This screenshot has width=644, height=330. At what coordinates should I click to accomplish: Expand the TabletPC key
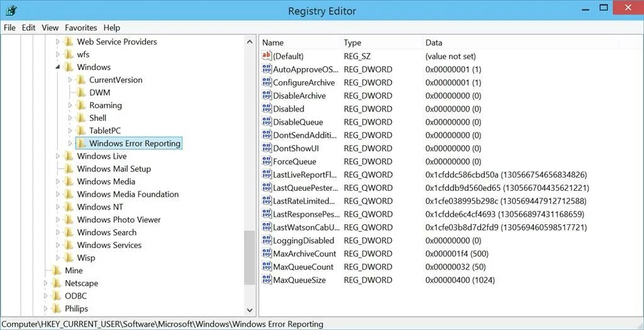coord(70,131)
